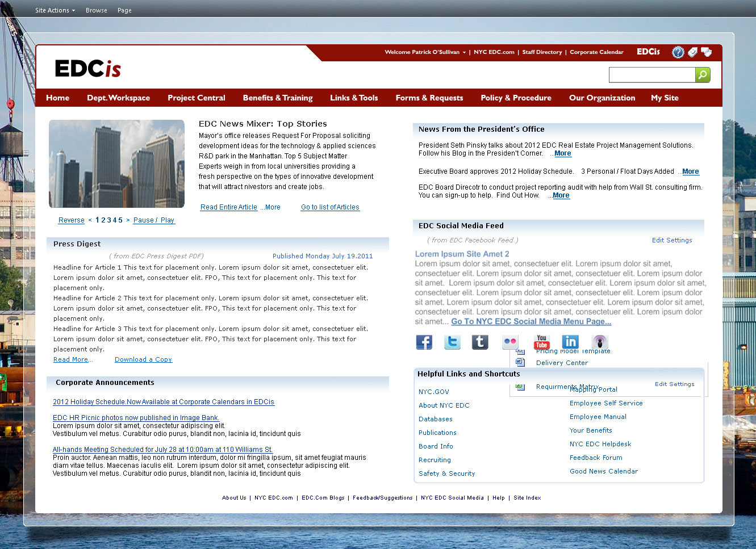Image resolution: width=756 pixels, height=549 pixels.
Task: Click More after President's Corner blurb
Action: point(563,153)
